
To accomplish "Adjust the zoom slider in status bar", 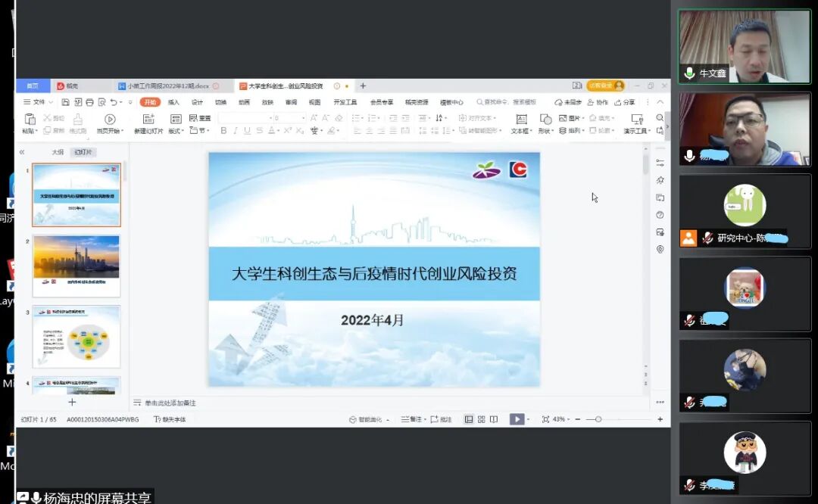I will tap(598, 417).
